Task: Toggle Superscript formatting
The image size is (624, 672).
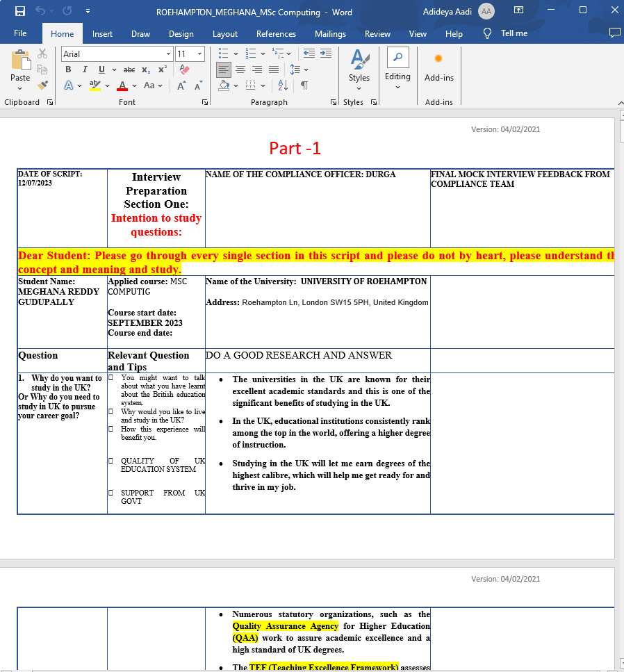Action: tap(163, 69)
